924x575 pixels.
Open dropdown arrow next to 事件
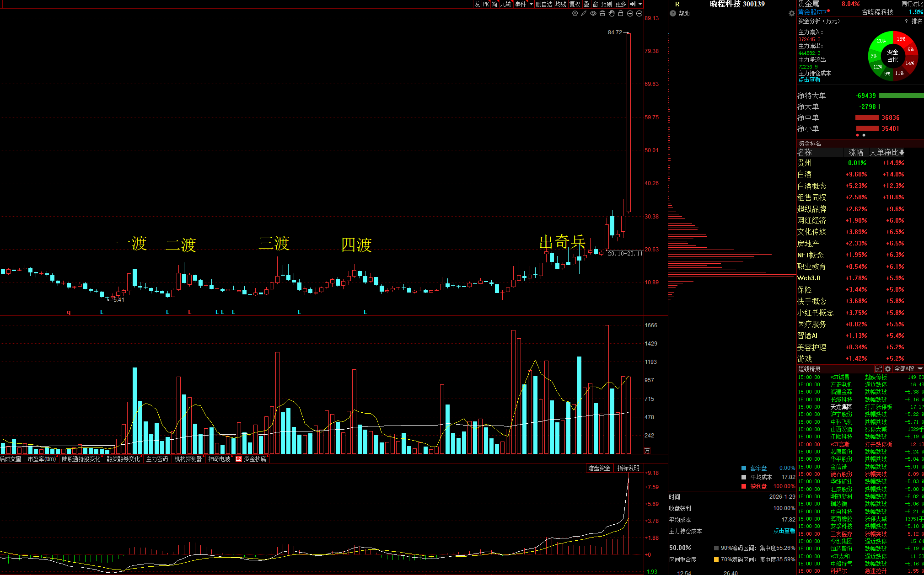[x=531, y=4]
